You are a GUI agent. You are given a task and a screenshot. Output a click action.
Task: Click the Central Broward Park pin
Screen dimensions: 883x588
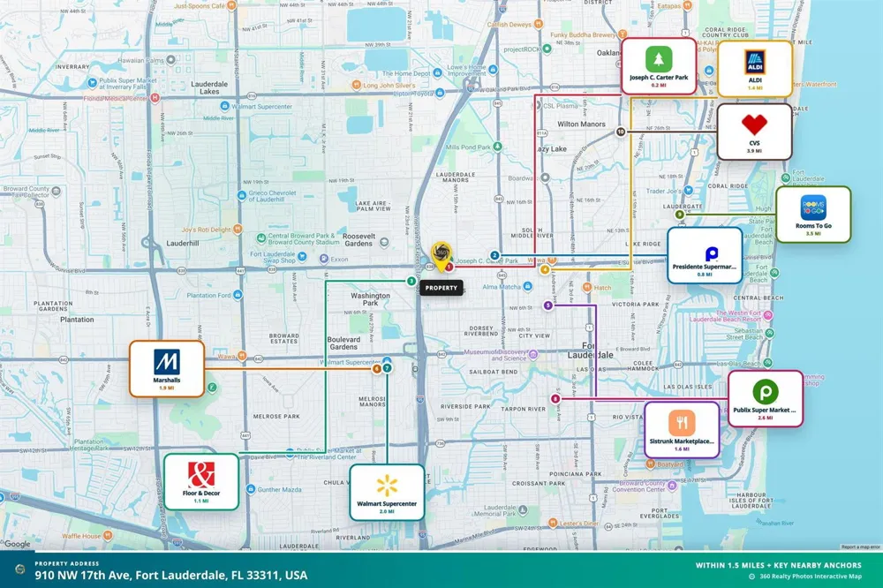[x=261, y=238]
